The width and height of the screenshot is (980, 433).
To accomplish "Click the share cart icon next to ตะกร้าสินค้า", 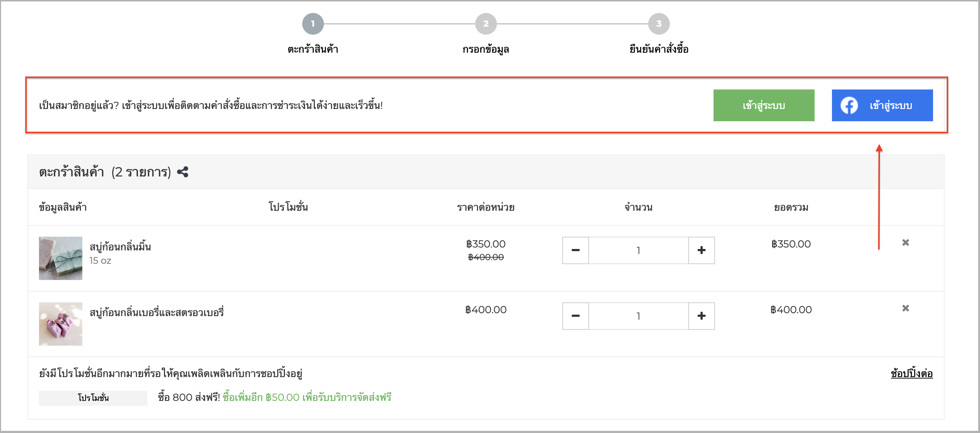I will (183, 172).
